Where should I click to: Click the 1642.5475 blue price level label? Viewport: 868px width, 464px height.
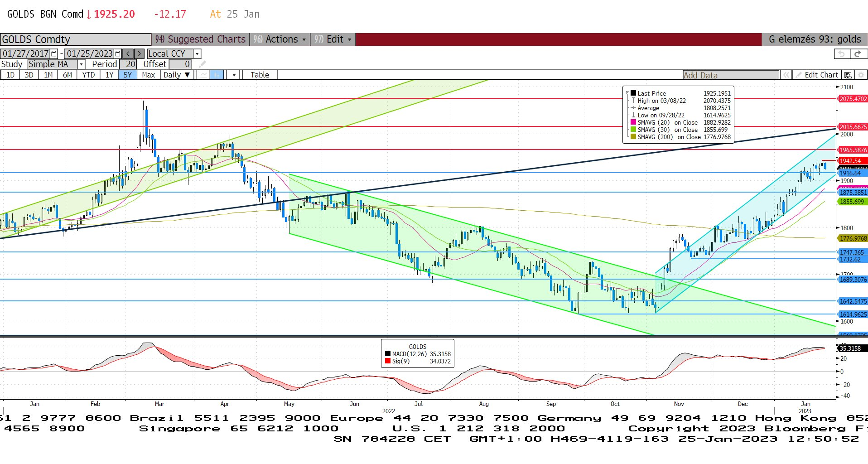(853, 301)
